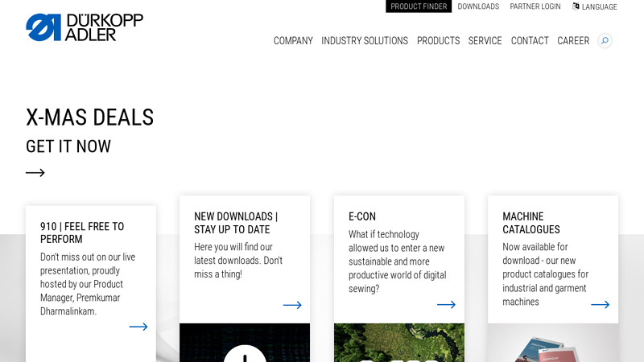644x362 pixels.
Task: Expand the Industry Solutions menu
Action: coord(365,41)
